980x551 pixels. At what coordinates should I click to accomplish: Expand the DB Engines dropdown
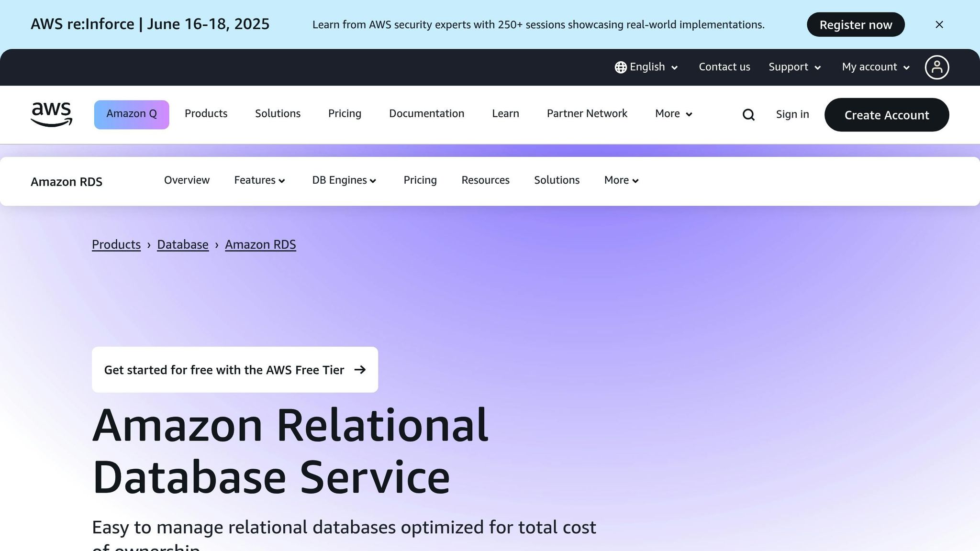click(345, 180)
